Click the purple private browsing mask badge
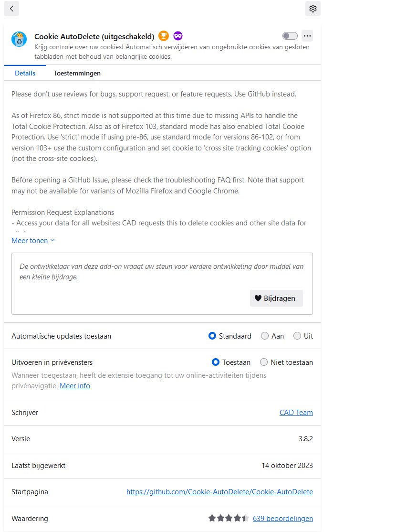The height and width of the screenshot is (532, 396). point(178,36)
